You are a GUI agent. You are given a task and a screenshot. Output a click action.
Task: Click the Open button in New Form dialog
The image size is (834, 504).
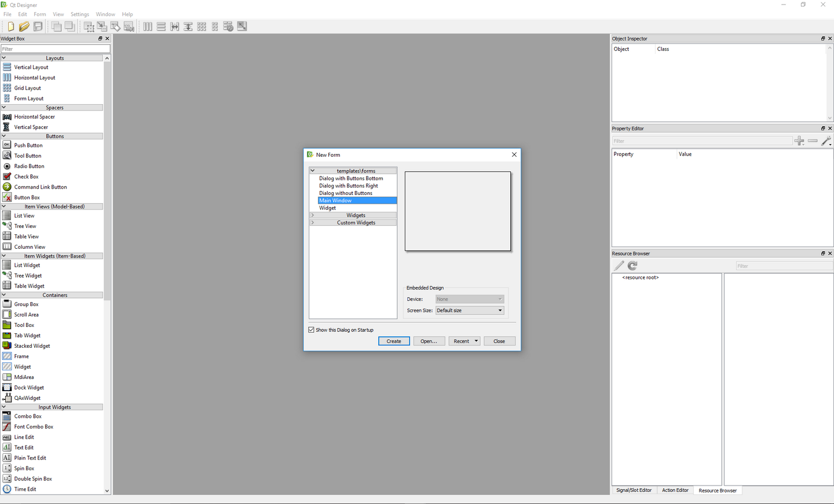[429, 341]
